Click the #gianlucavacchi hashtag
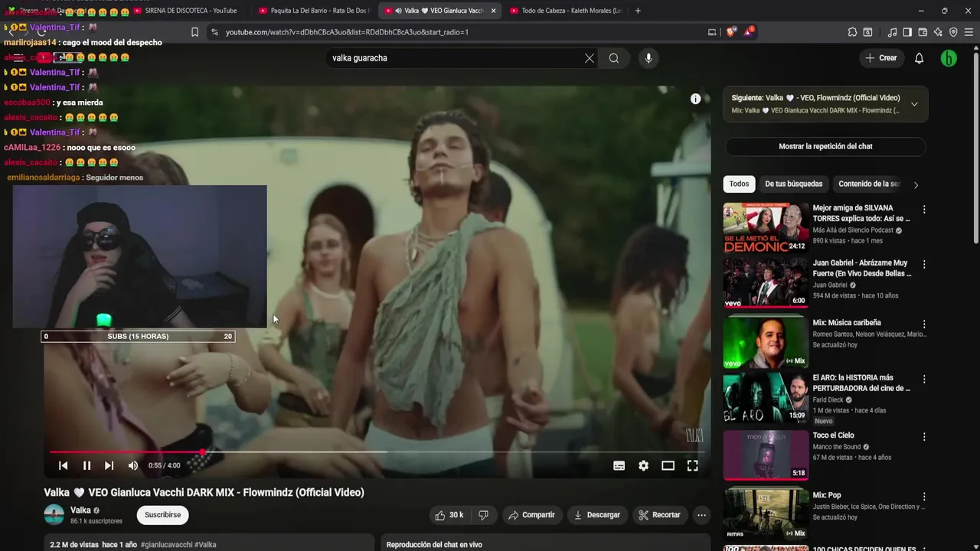The image size is (980, 551). 168,545
